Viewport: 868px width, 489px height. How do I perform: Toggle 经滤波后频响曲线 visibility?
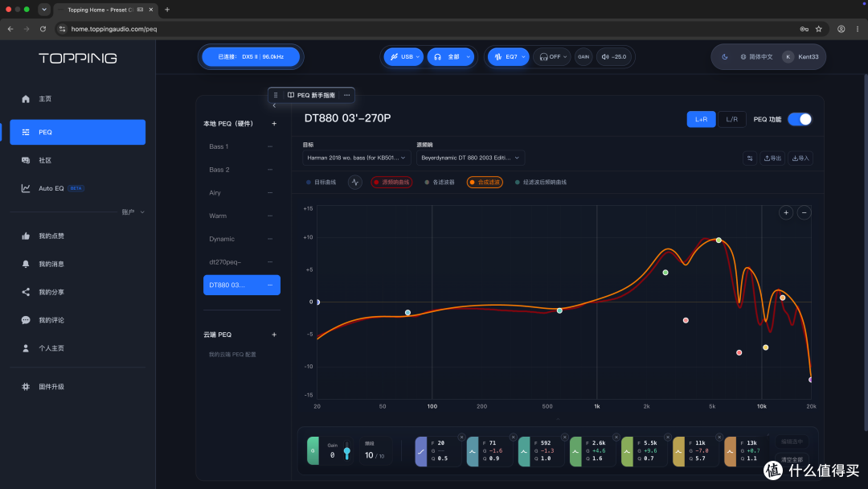coord(541,183)
